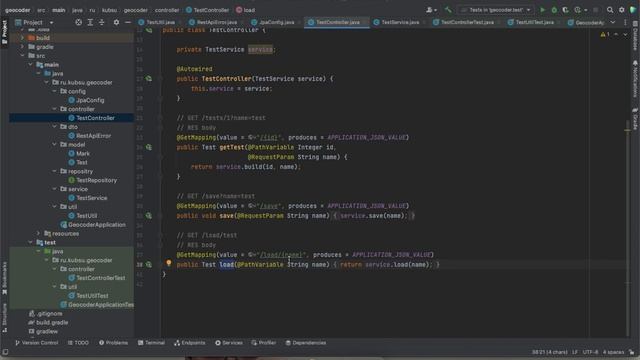The image size is (640, 360).
Task: Start debugging with the bug icon
Action: 554,10
